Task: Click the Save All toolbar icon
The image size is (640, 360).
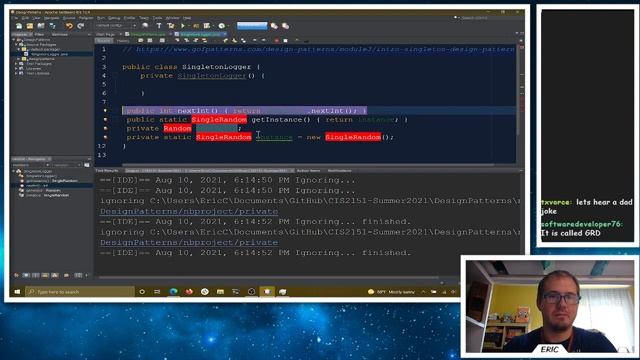Action: [52, 26]
